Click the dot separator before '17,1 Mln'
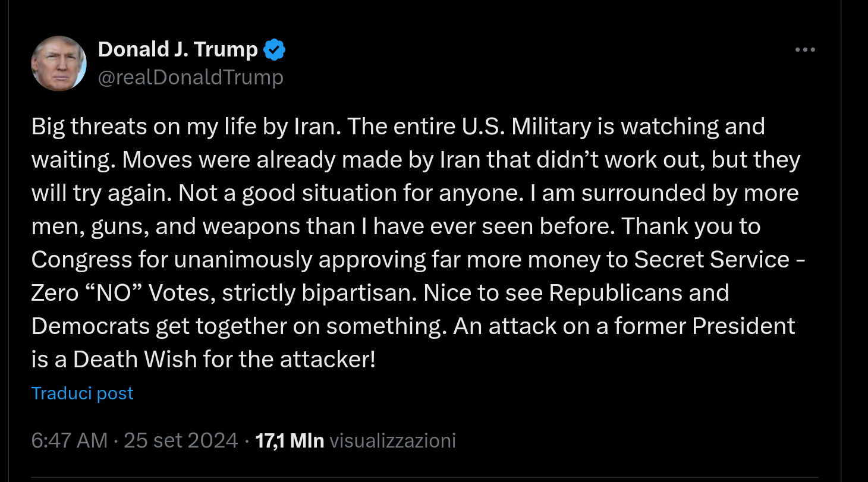 pos(247,440)
